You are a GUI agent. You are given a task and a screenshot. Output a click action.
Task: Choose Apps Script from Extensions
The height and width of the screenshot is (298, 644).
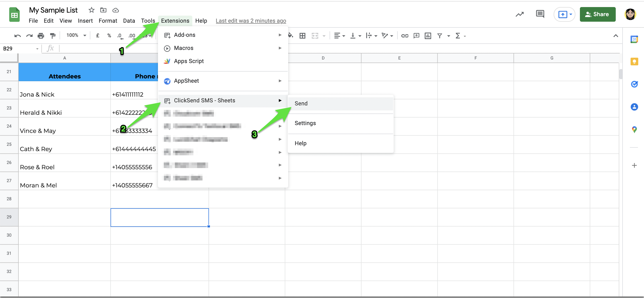point(223,61)
